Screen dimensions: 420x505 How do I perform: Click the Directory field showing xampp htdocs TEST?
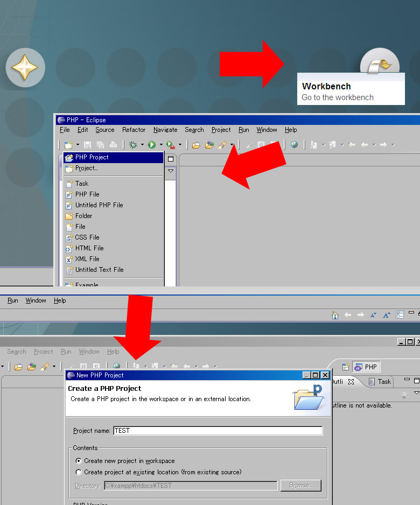[x=191, y=486]
